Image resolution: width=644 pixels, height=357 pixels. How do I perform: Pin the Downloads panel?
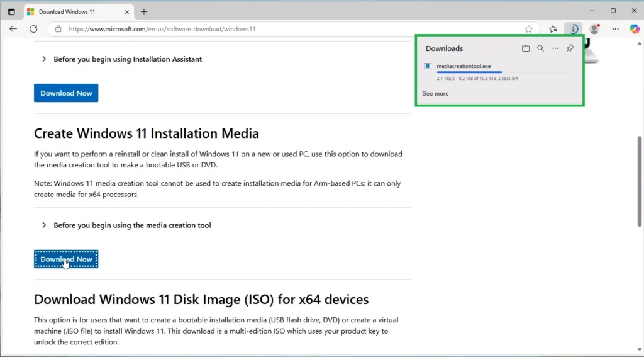570,48
